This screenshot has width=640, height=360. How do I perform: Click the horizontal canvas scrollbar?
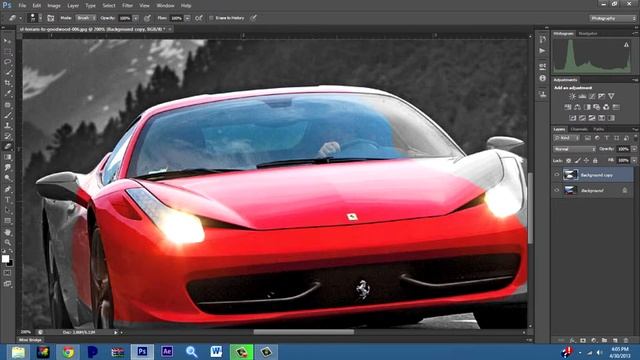click(x=303, y=332)
